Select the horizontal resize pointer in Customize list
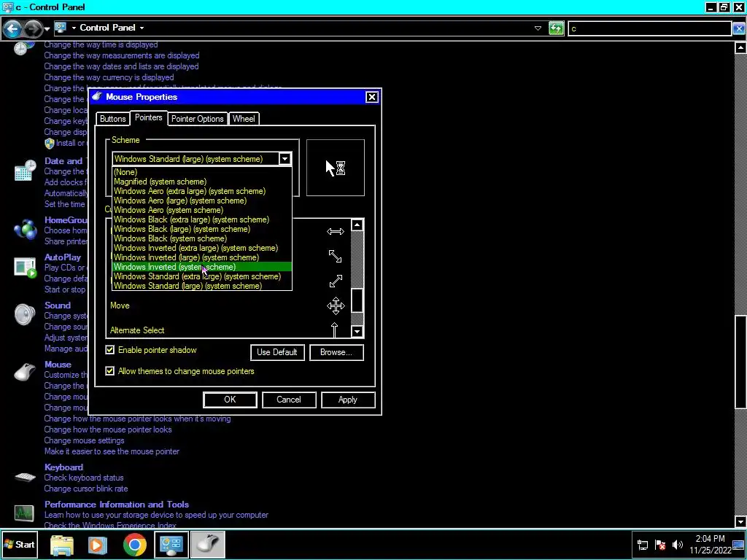 336,231
